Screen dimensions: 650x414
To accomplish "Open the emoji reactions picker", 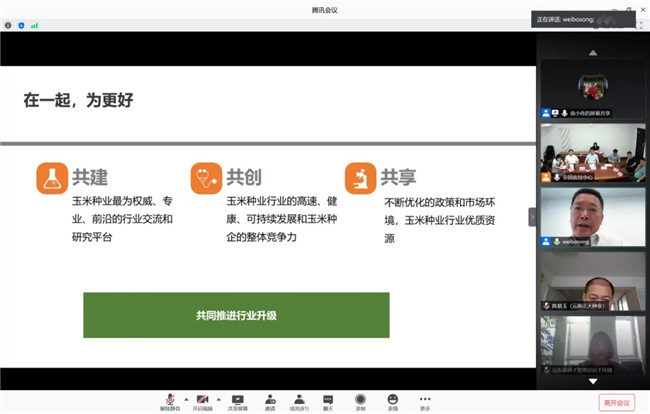I will (393, 400).
